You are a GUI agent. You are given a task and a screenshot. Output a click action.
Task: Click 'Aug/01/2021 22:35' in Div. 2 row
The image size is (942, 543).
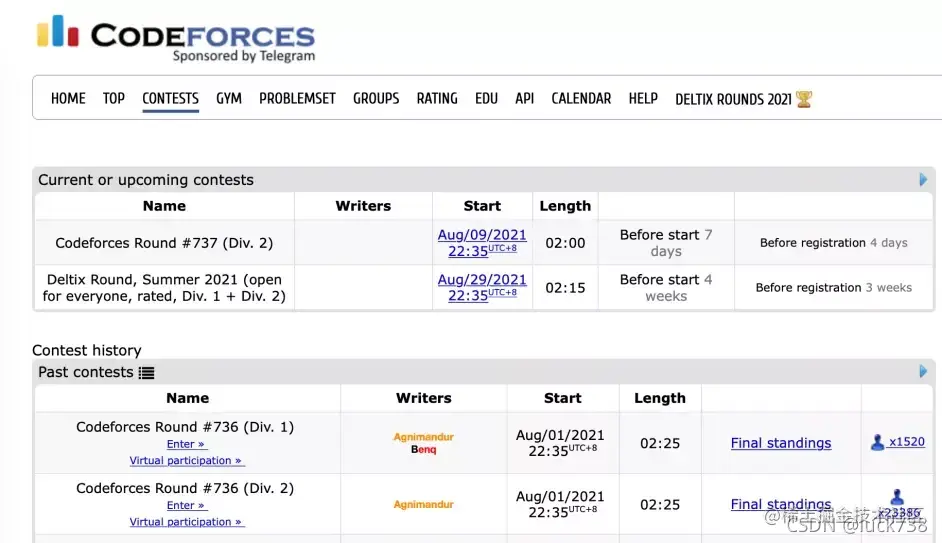560,505
